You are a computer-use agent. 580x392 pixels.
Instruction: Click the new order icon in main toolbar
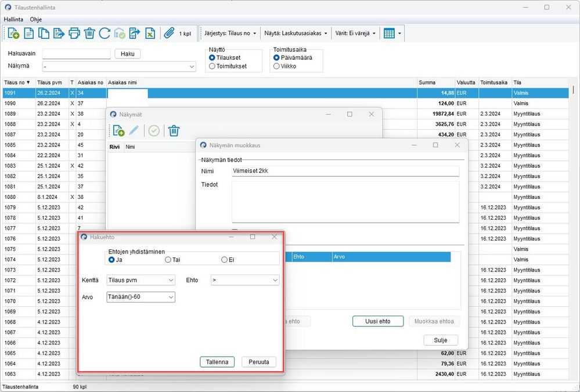point(13,33)
